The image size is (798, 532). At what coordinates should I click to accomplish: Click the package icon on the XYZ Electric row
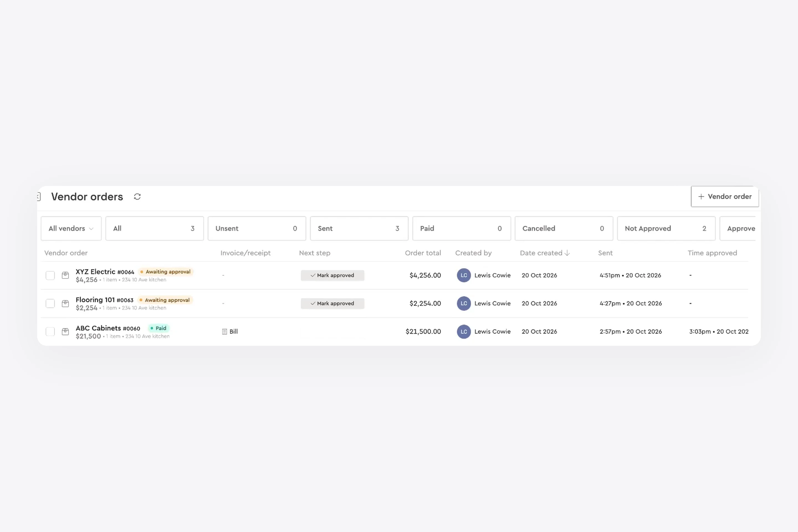pyautogui.click(x=65, y=275)
